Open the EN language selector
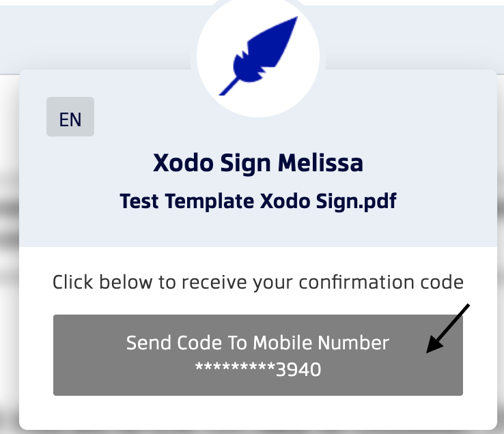This screenshot has height=434, width=504. [x=70, y=117]
